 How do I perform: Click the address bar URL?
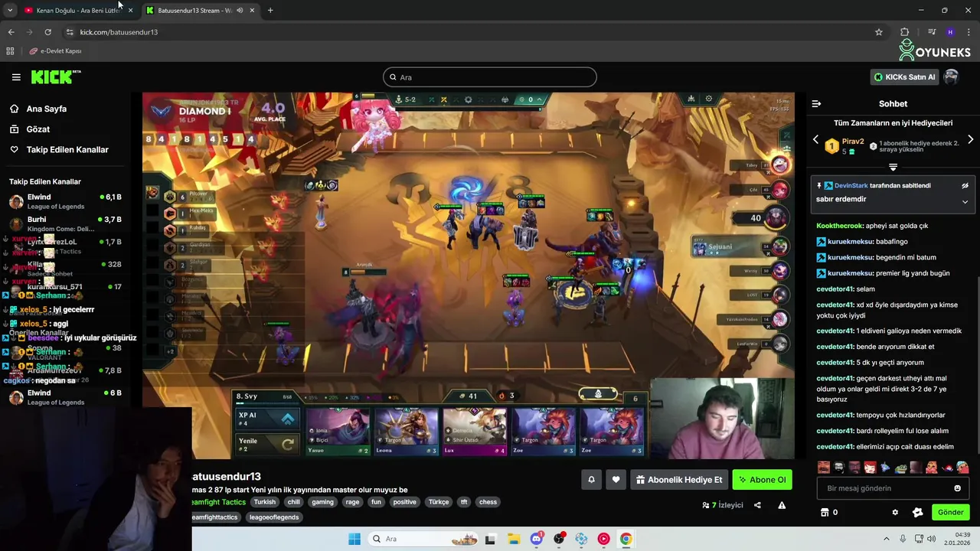click(119, 32)
